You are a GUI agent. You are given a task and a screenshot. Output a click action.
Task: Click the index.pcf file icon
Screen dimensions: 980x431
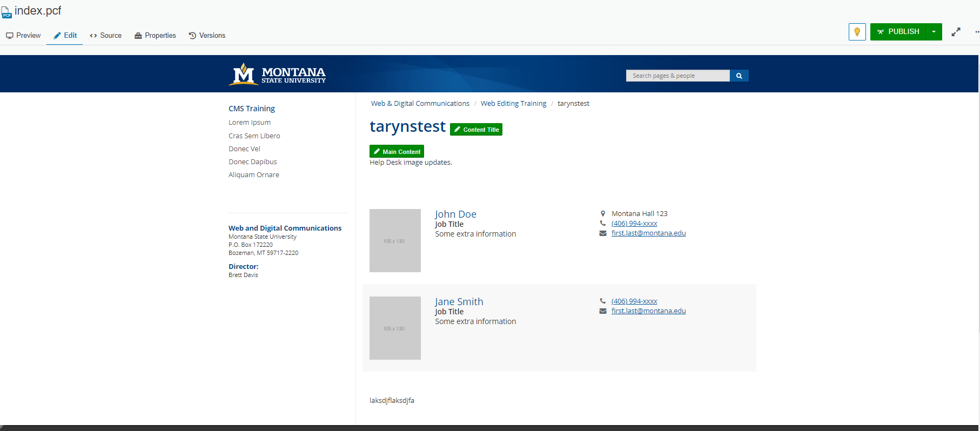(x=6, y=12)
